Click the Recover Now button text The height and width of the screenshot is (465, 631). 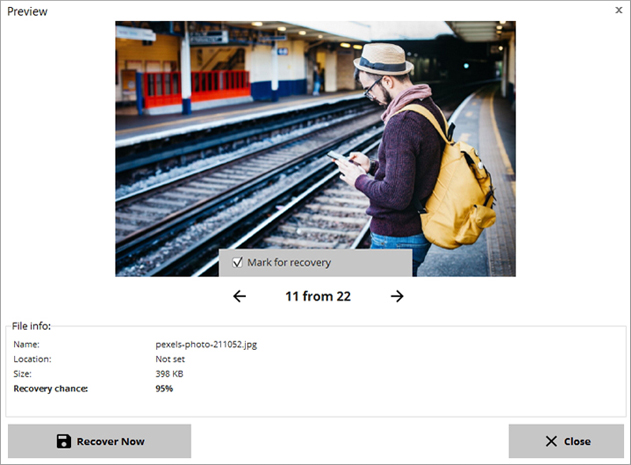point(111,441)
